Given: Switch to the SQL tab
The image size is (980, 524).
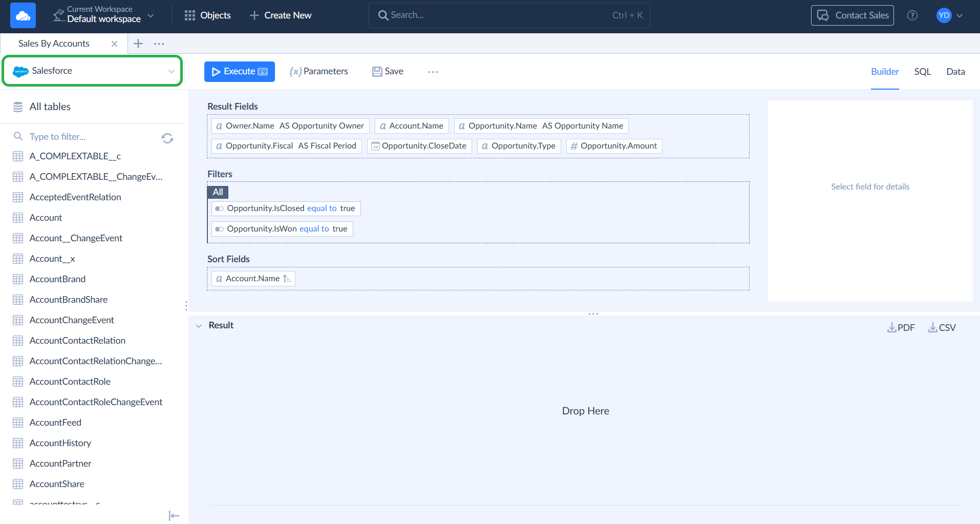Looking at the screenshot, I should click(x=922, y=71).
